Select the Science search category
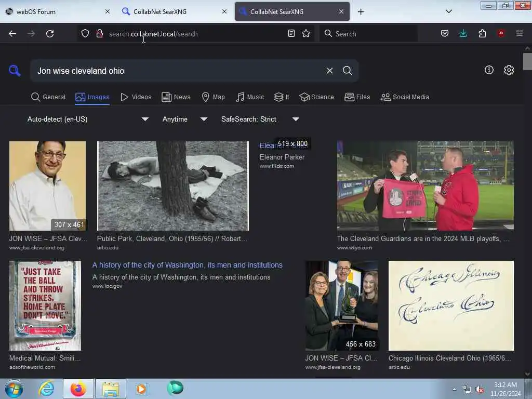 [316, 97]
